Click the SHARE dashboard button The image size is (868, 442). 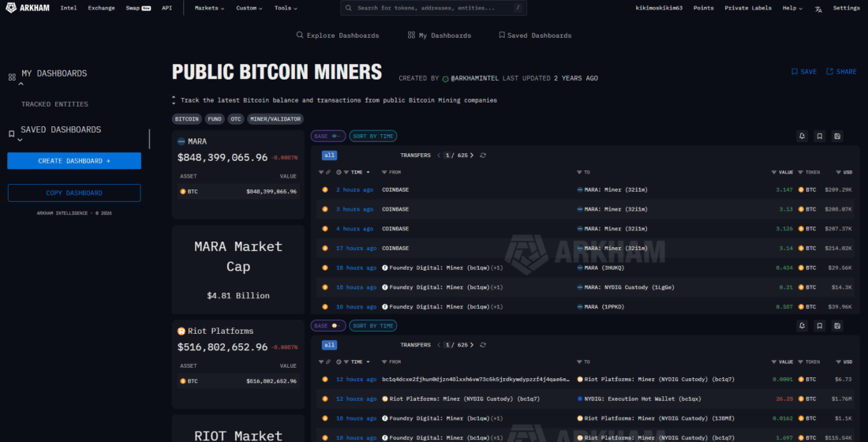pyautogui.click(x=841, y=72)
